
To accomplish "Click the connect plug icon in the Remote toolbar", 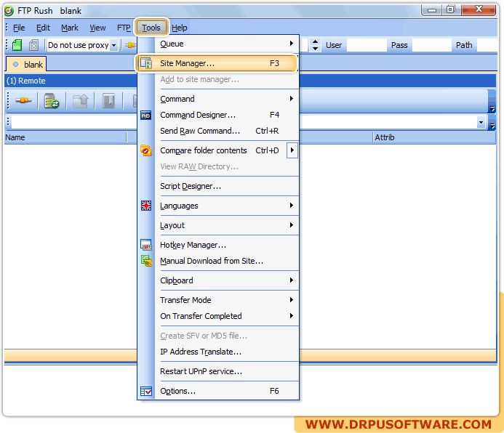I will tap(23, 101).
